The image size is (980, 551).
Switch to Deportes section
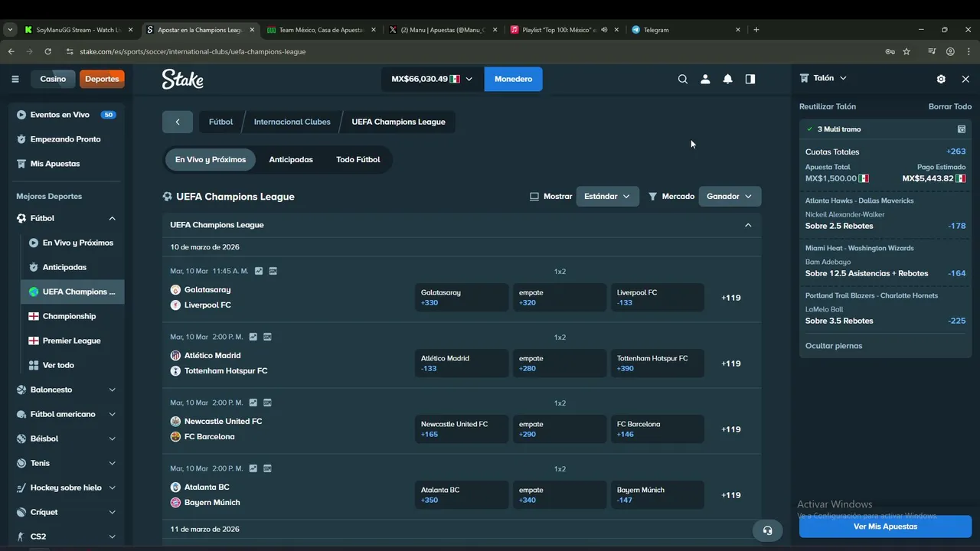[x=102, y=79]
